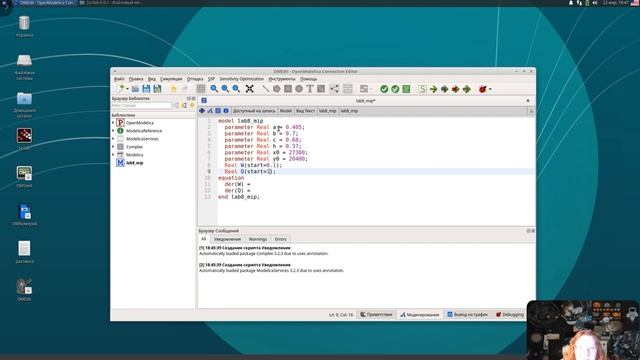This screenshot has height=360, width=640.
Task: Expand the Modelica library node
Action: (113, 155)
